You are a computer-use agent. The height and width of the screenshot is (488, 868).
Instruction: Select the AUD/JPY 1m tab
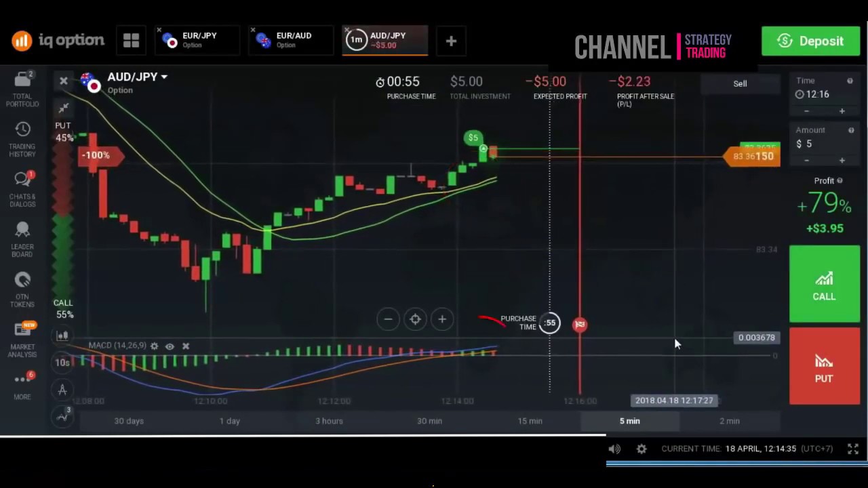click(x=385, y=41)
